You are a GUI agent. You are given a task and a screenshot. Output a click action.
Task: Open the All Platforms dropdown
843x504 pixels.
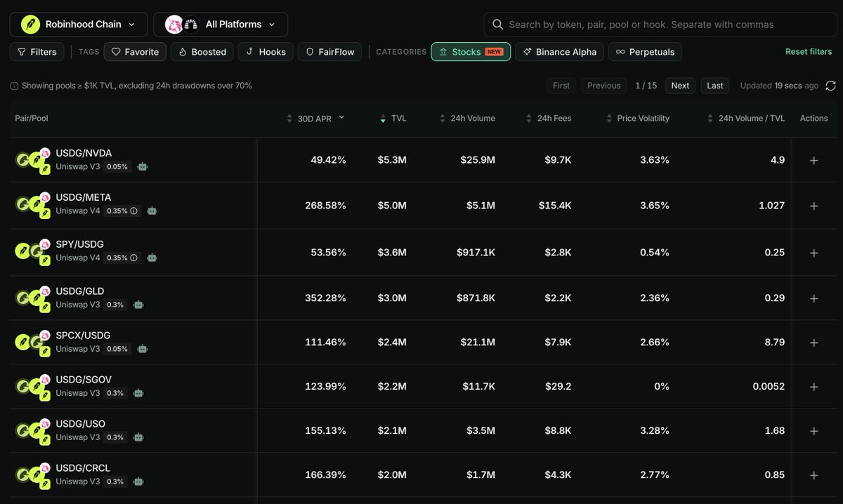[221, 25]
